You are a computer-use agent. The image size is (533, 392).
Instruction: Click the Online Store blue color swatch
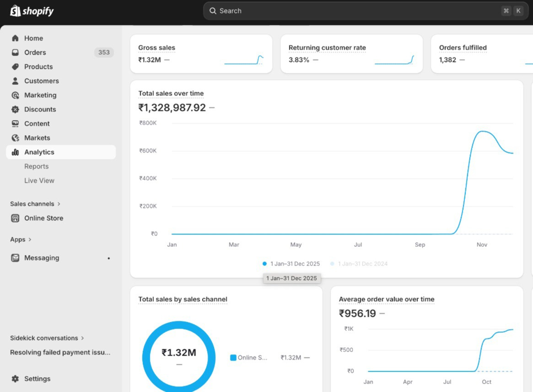pyautogui.click(x=233, y=358)
